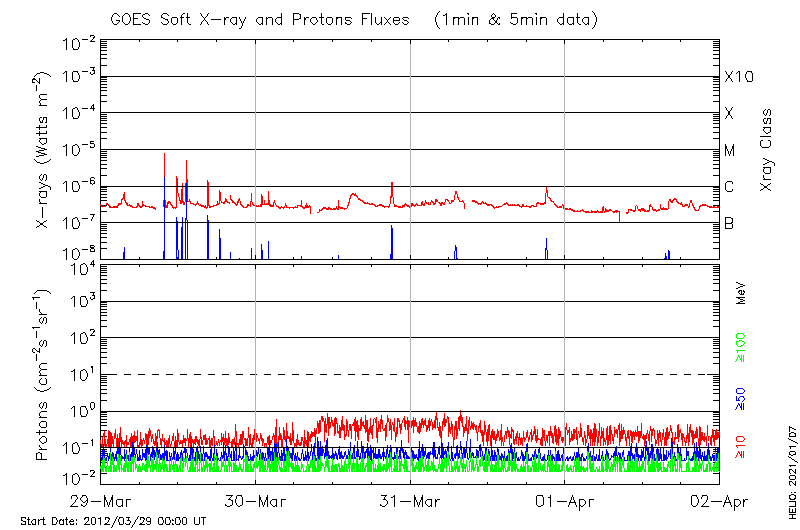
Task: Click the 'Protons' vertical axis title
Action: click(x=43, y=374)
